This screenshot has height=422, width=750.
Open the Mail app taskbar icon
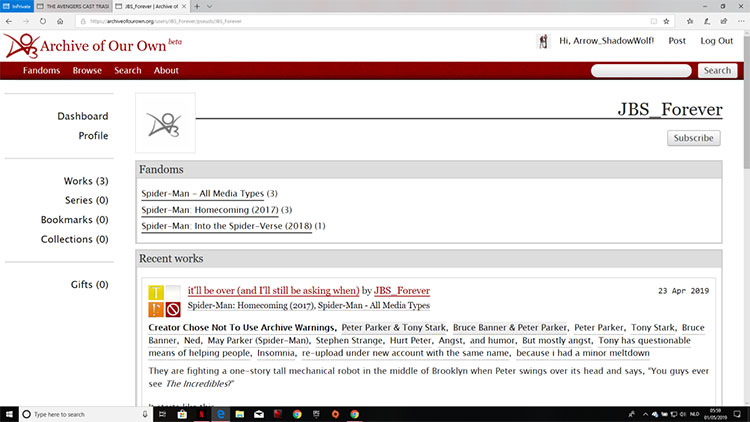[259, 414]
